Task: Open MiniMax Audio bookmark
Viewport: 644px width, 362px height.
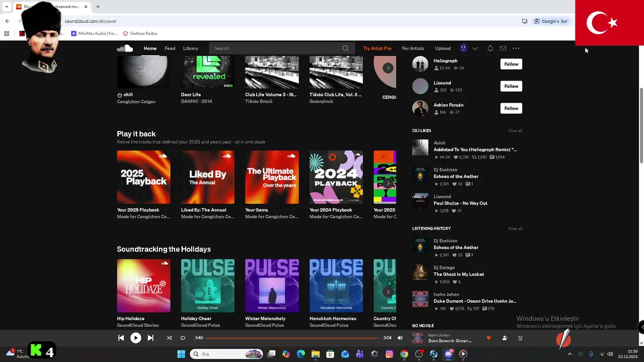Action: pyautogui.click(x=94, y=34)
